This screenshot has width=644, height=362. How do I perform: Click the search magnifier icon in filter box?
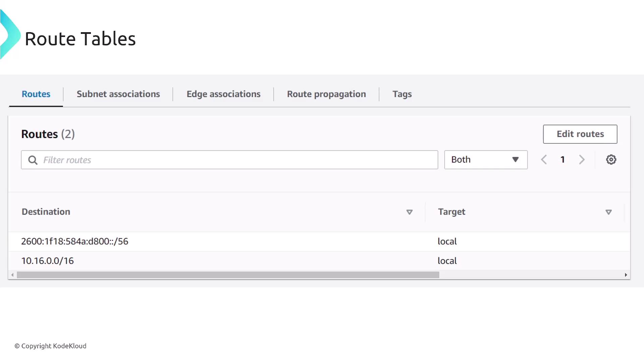pyautogui.click(x=33, y=160)
